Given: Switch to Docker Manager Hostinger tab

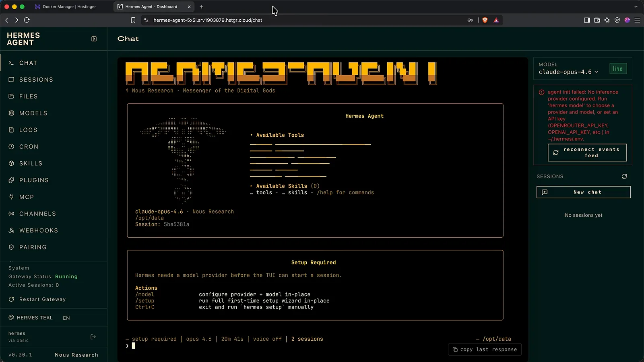Looking at the screenshot, I should pyautogui.click(x=69, y=7).
